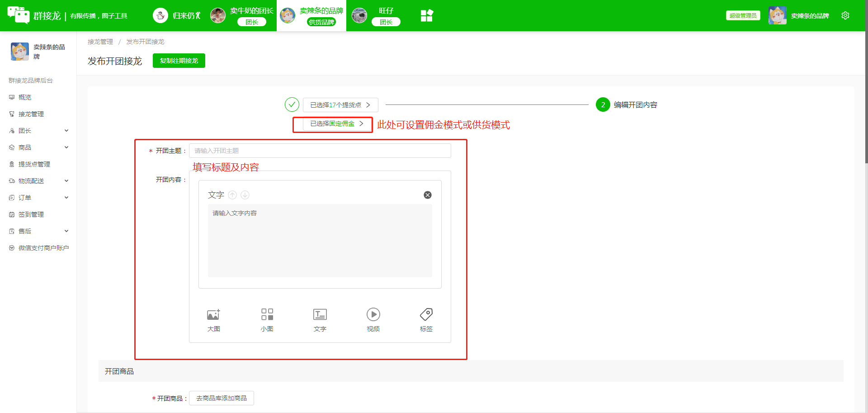Expand the 售后 sidebar menu
The image size is (868, 413).
(x=38, y=231)
